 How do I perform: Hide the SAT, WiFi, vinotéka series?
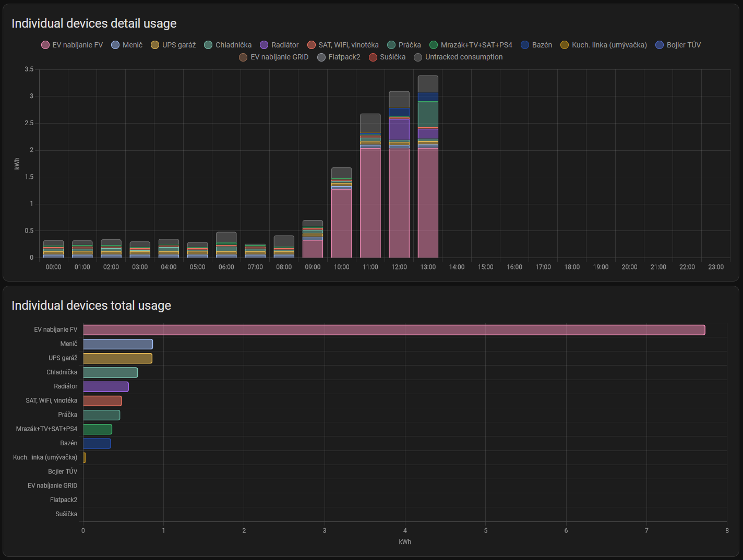[343, 45]
